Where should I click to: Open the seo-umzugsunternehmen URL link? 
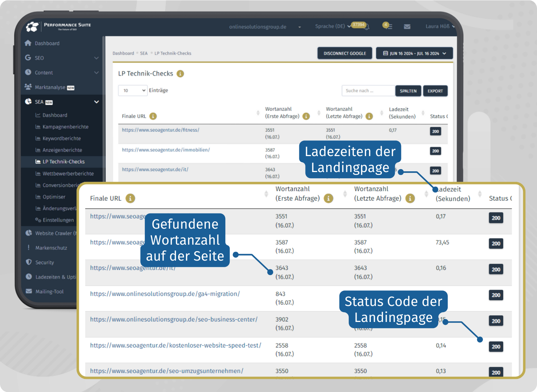click(167, 371)
